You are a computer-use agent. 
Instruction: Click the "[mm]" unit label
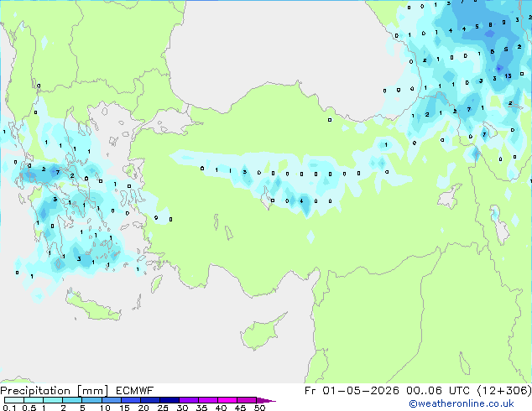click(92, 391)
